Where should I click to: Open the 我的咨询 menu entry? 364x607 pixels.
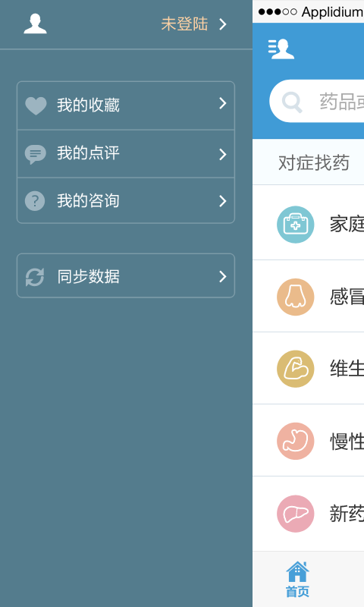coord(126,200)
